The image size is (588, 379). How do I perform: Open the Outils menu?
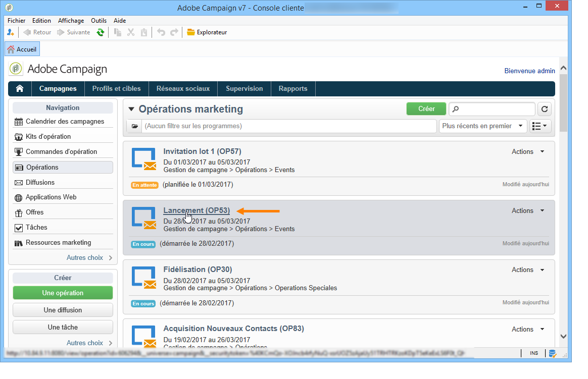coord(99,21)
